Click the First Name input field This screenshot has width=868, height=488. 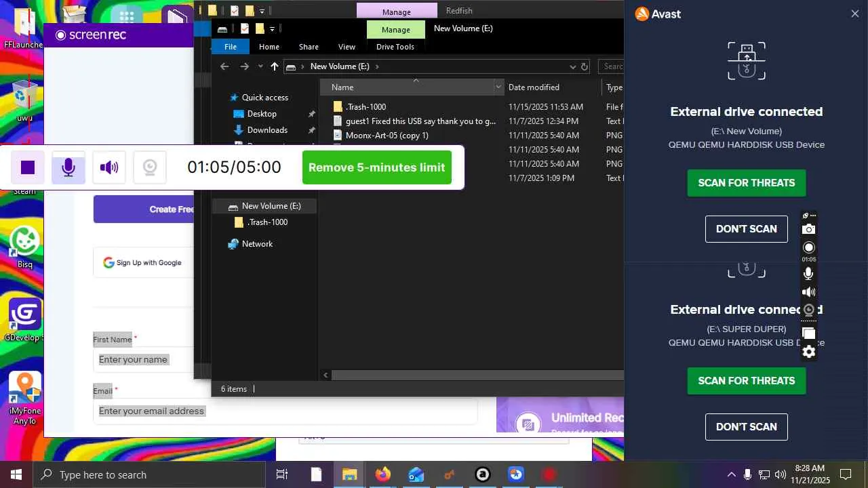[144, 359]
